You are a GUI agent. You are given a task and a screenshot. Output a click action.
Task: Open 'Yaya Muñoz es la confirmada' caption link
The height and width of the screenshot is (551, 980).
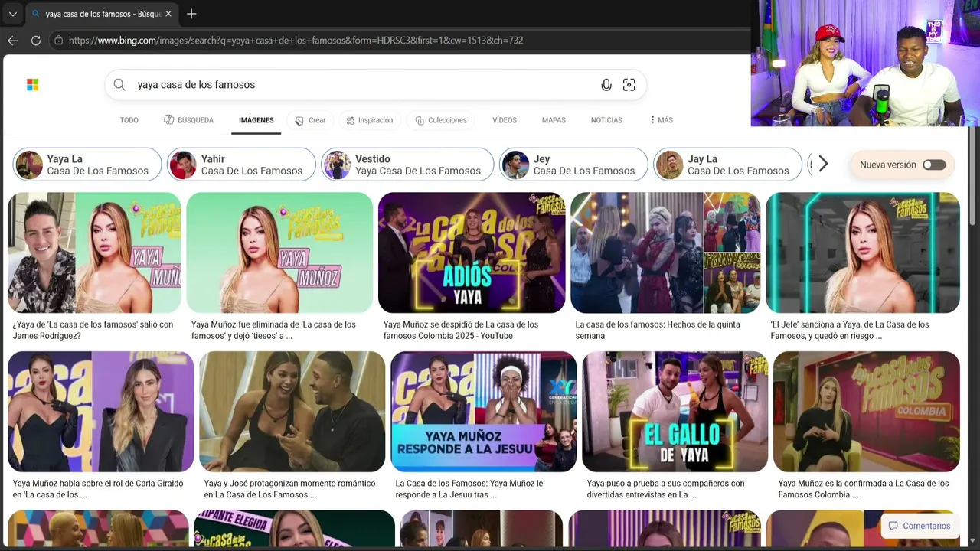pyautogui.click(x=864, y=489)
